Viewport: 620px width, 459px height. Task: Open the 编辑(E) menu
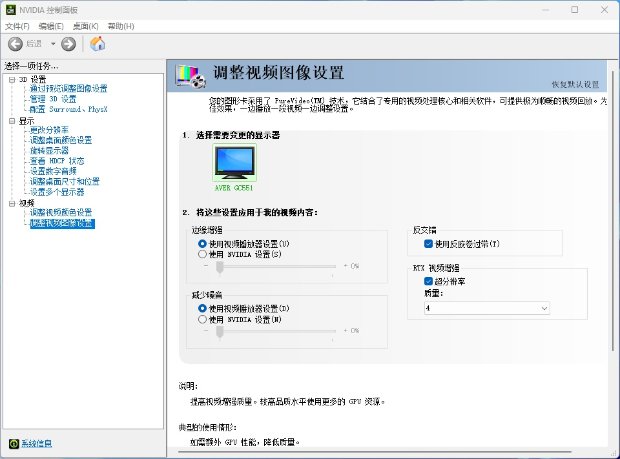click(x=51, y=26)
